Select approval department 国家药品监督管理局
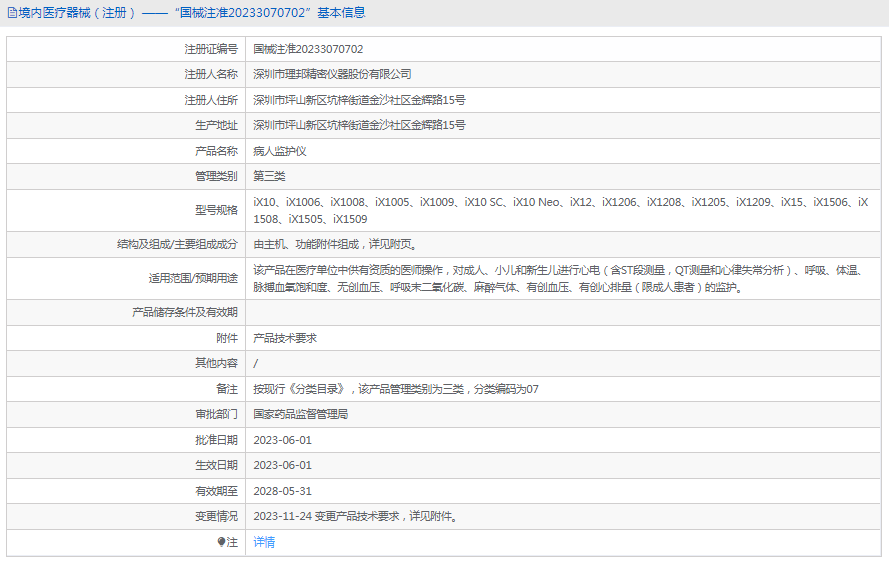This screenshot has height=564, width=889. click(300, 414)
